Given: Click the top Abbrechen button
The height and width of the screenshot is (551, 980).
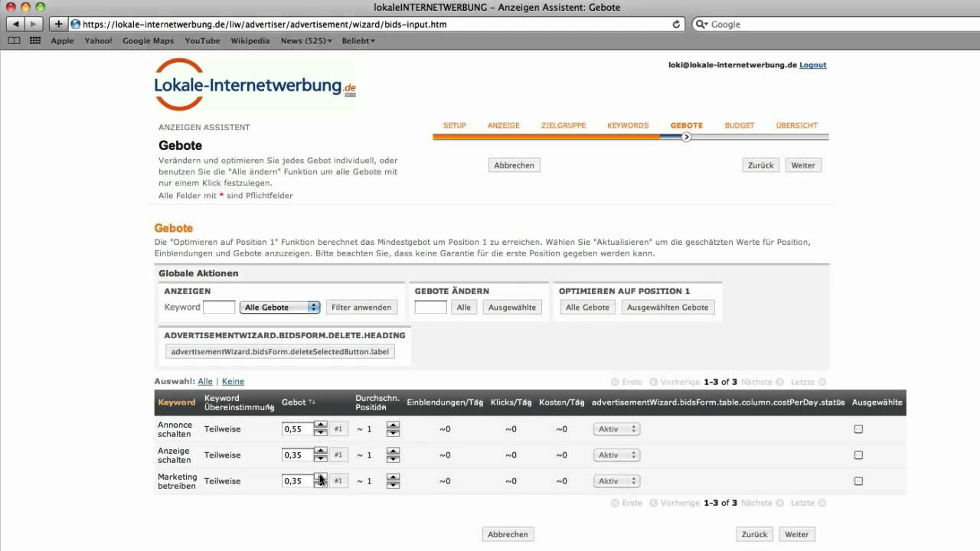Looking at the screenshot, I should pos(514,165).
